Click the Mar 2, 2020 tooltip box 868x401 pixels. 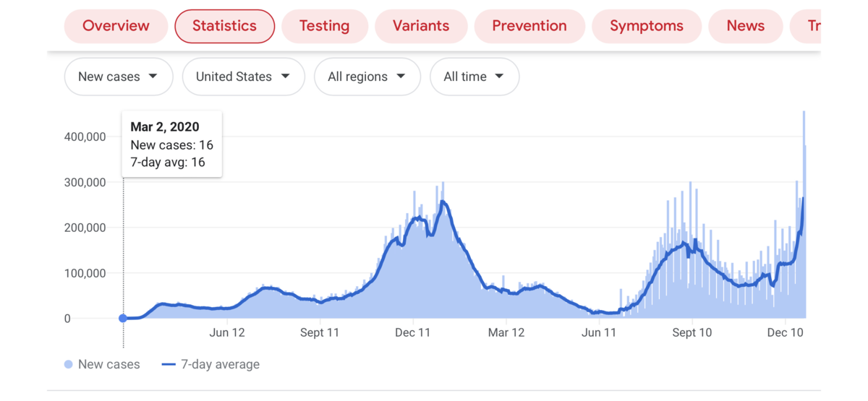click(171, 144)
